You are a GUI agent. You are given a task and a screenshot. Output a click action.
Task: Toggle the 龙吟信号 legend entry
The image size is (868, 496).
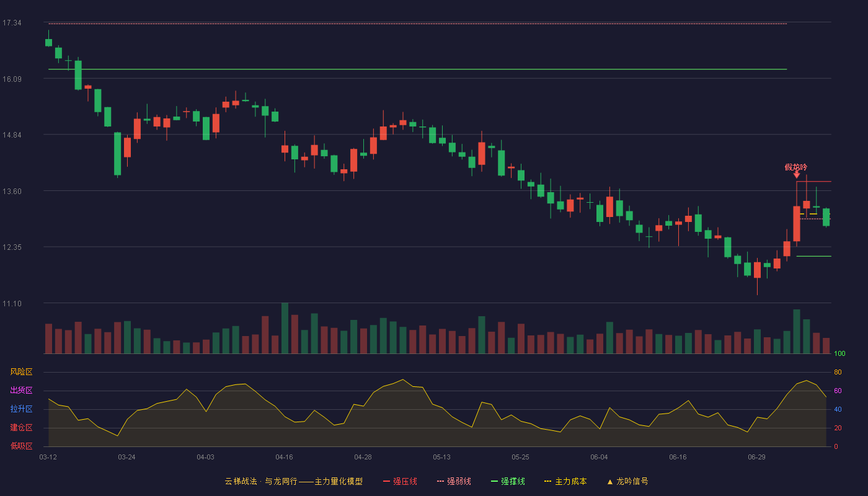(x=627, y=481)
